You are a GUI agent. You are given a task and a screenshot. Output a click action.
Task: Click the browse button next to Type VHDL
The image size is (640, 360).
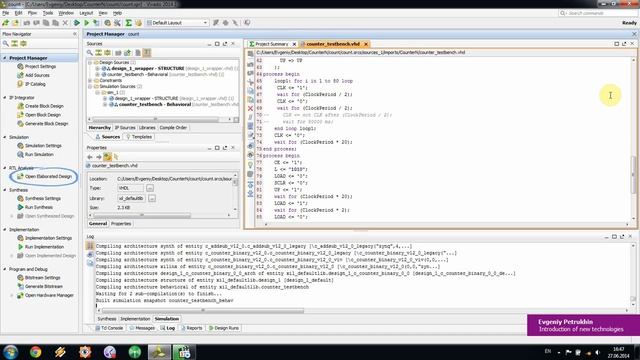pos(150,188)
